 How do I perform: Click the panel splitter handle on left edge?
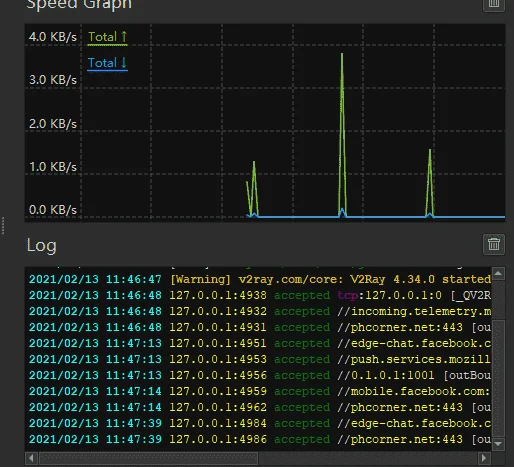[3, 226]
